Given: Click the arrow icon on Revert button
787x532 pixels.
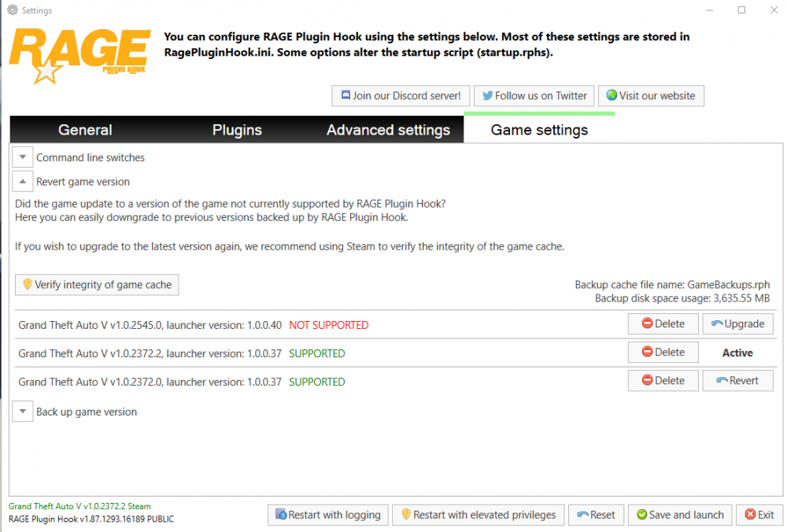Looking at the screenshot, I should pyautogui.click(x=722, y=380).
